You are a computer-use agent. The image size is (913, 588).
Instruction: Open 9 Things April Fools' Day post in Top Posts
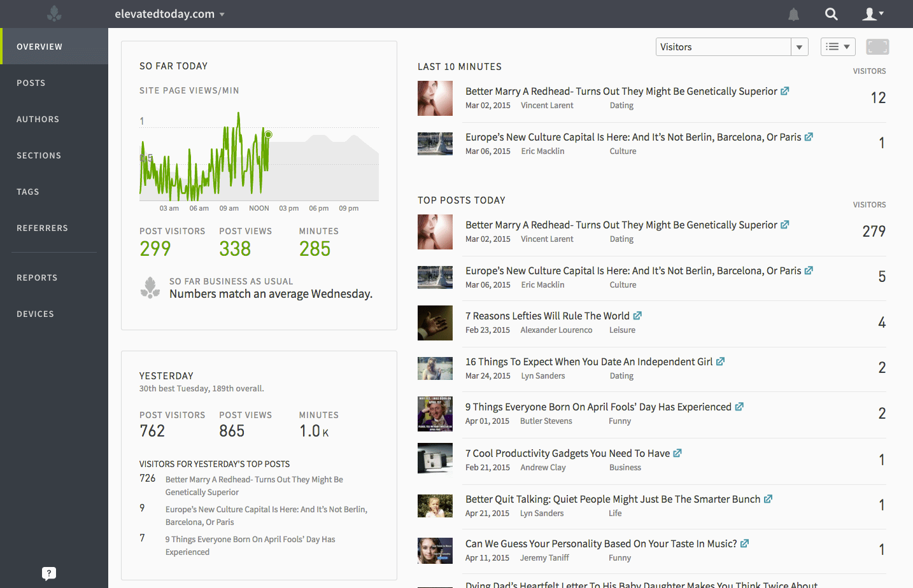click(x=598, y=407)
